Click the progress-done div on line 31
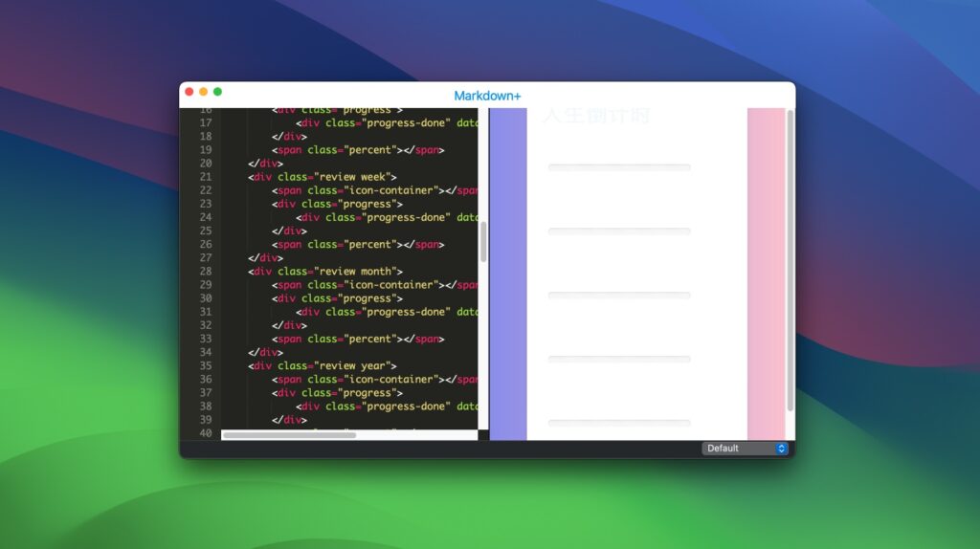The height and width of the screenshot is (549, 980). [x=387, y=312]
